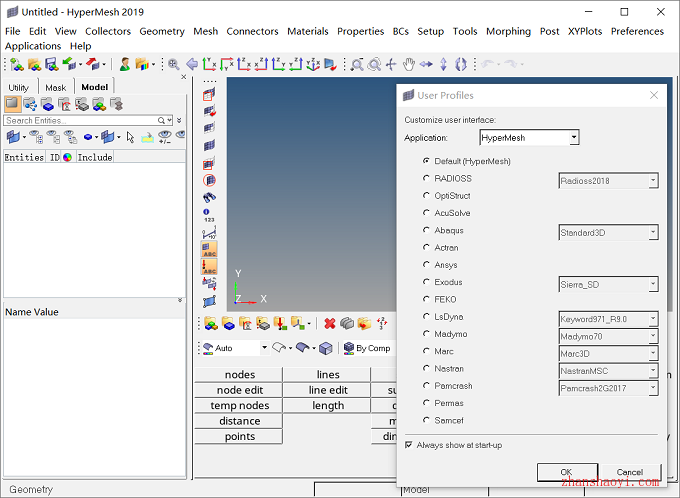Select the RADIOSS profile radio button
The image size is (680, 498).
(426, 178)
